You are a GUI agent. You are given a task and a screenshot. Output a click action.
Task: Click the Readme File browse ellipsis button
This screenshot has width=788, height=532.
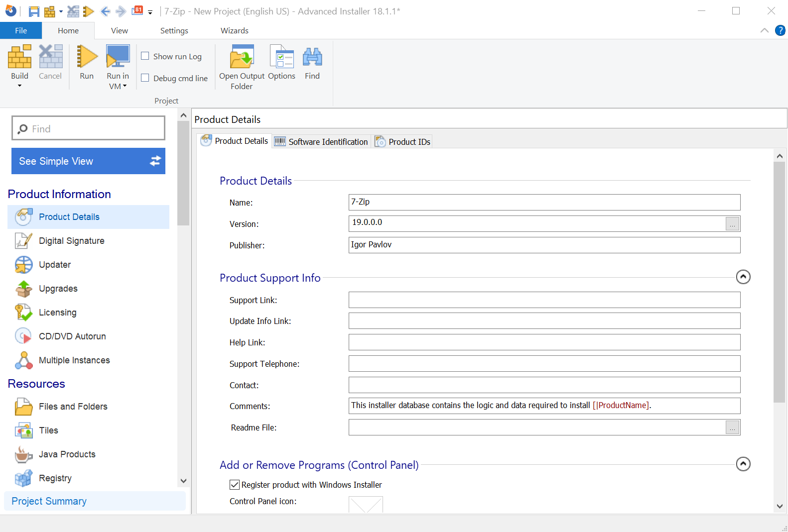732,427
